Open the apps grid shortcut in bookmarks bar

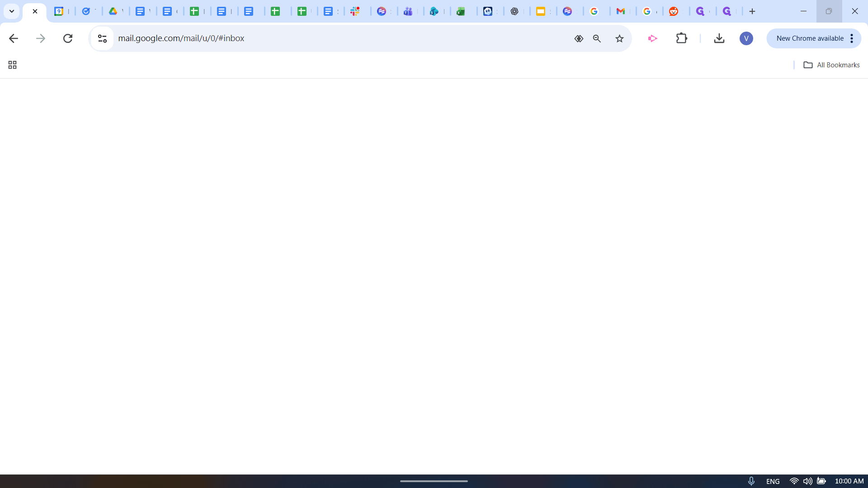coord(12,65)
